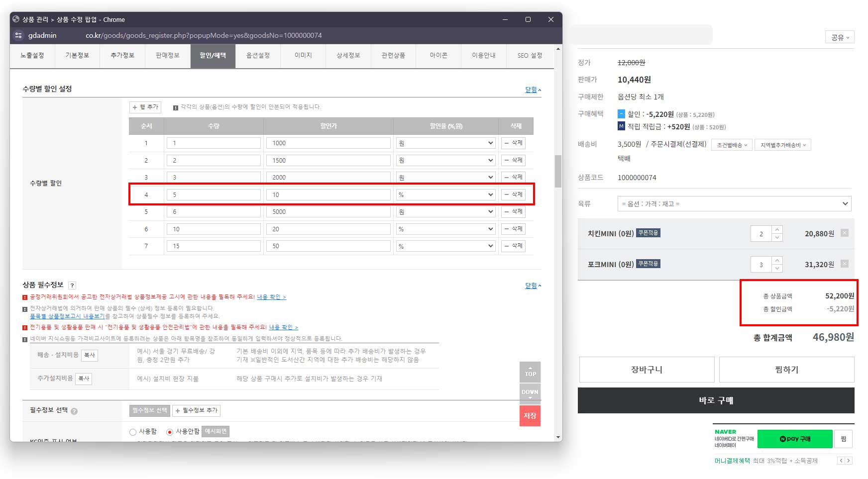The width and height of the screenshot is (868, 479).
Task: Collapse 수량별 할인 설정 section via 닫힘
Action: pyautogui.click(x=533, y=90)
